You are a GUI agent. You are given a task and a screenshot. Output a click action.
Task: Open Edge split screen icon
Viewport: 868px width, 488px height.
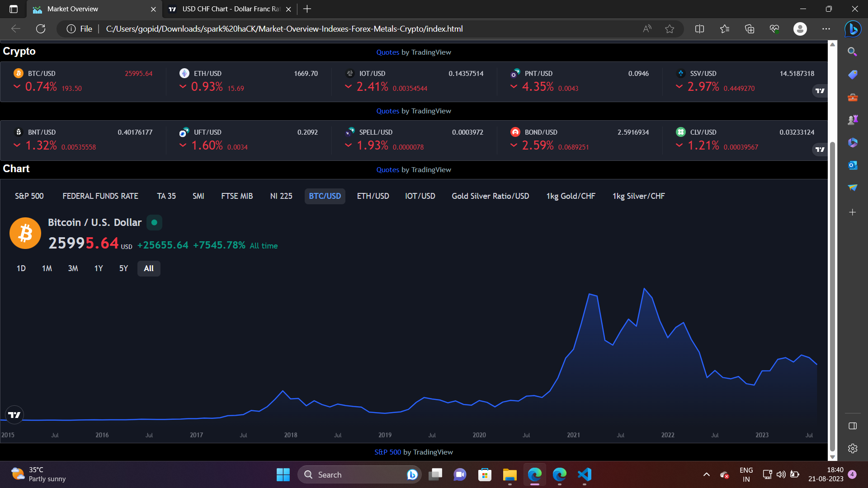[x=699, y=29]
